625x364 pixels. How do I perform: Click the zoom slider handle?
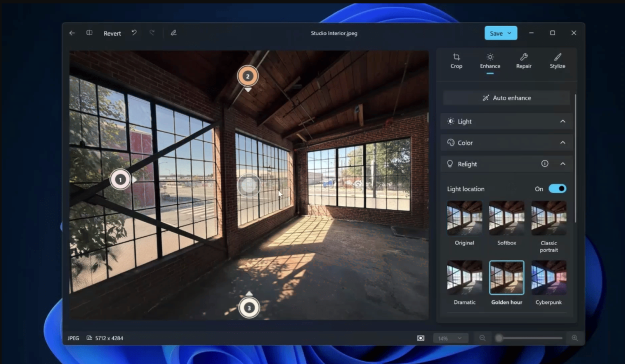point(499,338)
